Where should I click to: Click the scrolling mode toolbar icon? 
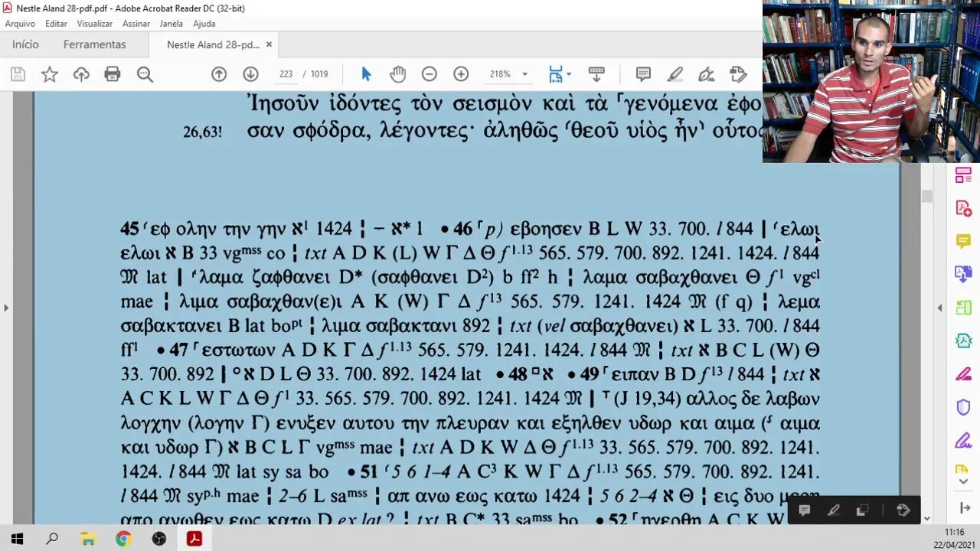coord(596,74)
